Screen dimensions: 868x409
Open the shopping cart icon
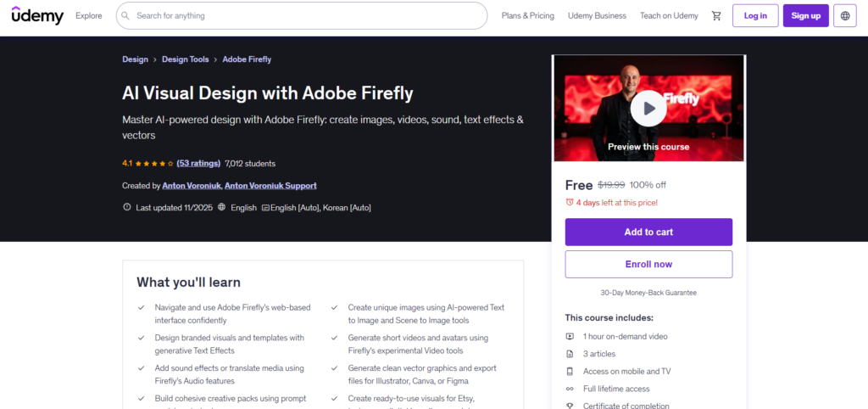[716, 16]
